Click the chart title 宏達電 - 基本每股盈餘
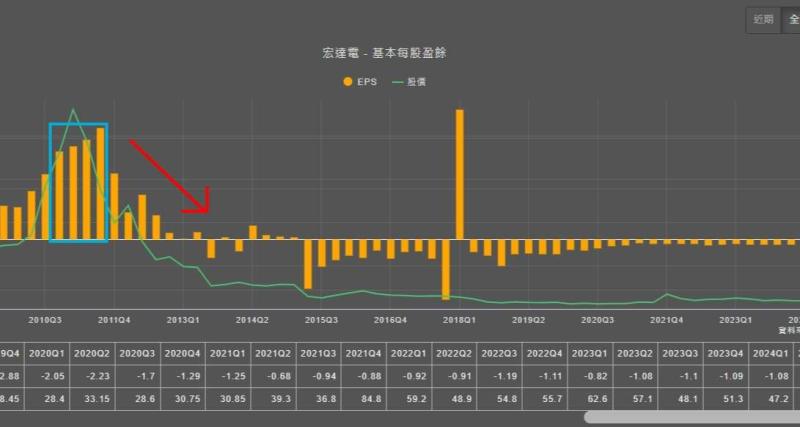Viewport: 800px width, 427px height. 384,53
